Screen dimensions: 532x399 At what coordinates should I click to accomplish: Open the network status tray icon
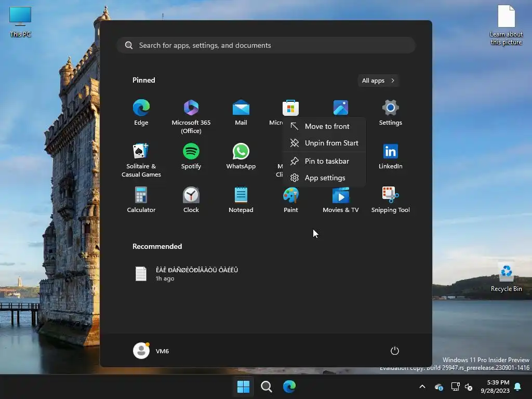click(x=455, y=387)
